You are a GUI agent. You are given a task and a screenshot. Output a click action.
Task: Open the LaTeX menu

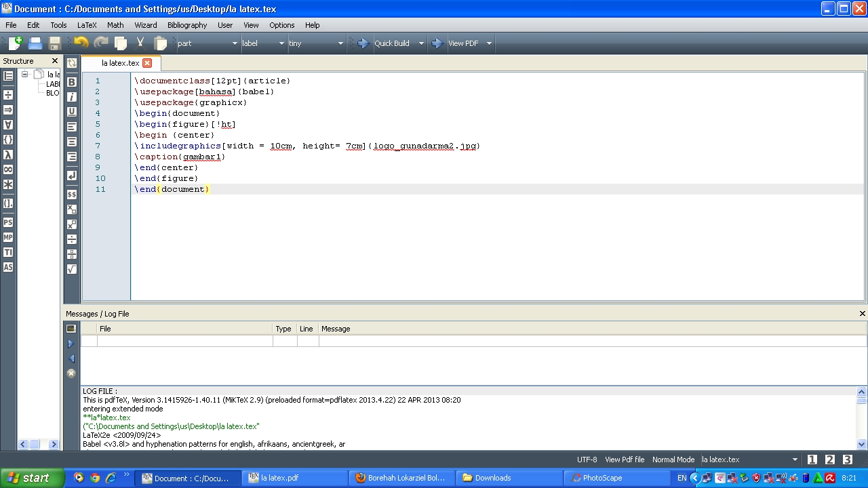point(87,25)
